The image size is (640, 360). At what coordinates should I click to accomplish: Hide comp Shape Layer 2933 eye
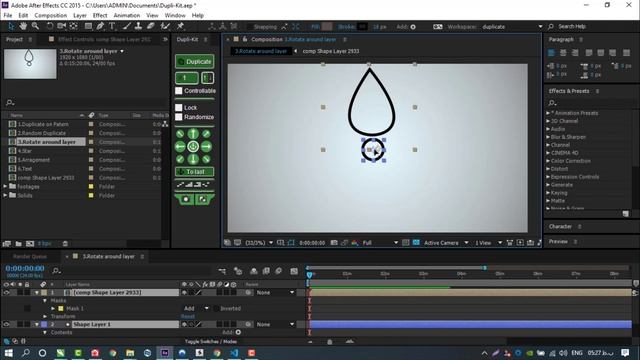[x=6, y=293]
